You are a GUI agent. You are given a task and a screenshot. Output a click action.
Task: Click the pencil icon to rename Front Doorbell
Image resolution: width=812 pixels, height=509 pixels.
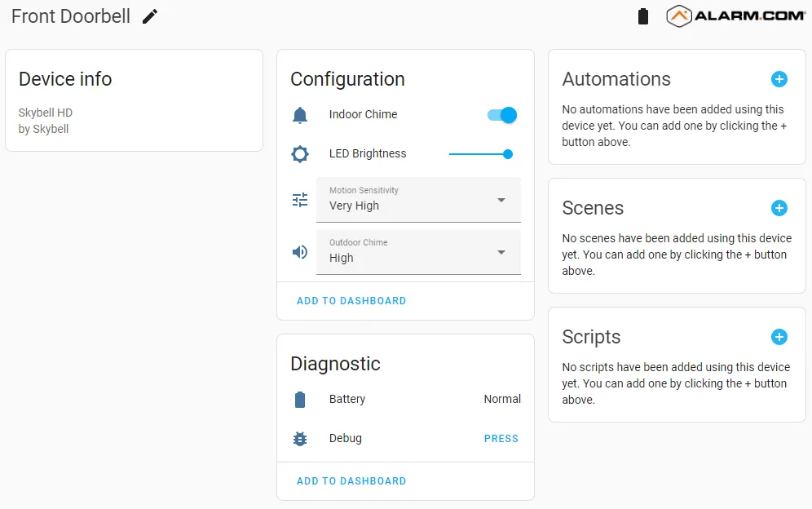150,16
